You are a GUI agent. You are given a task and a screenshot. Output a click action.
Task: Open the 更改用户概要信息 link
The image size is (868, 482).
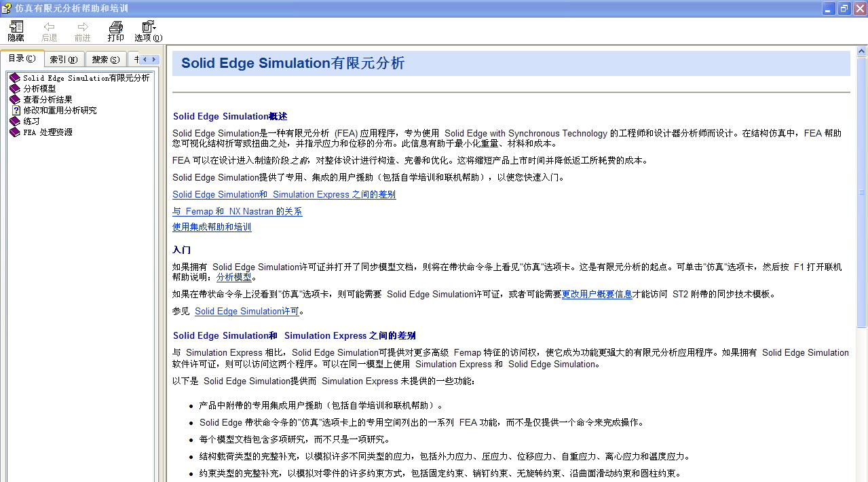point(597,295)
